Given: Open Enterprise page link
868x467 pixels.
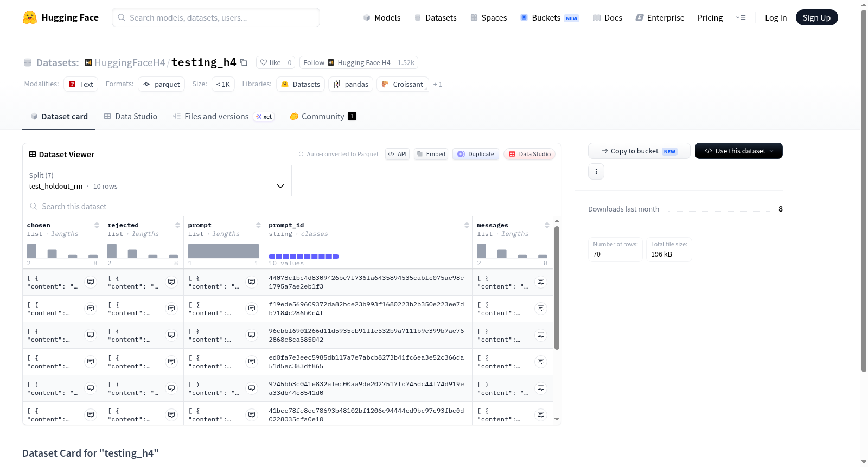Looking at the screenshot, I should (660, 18).
